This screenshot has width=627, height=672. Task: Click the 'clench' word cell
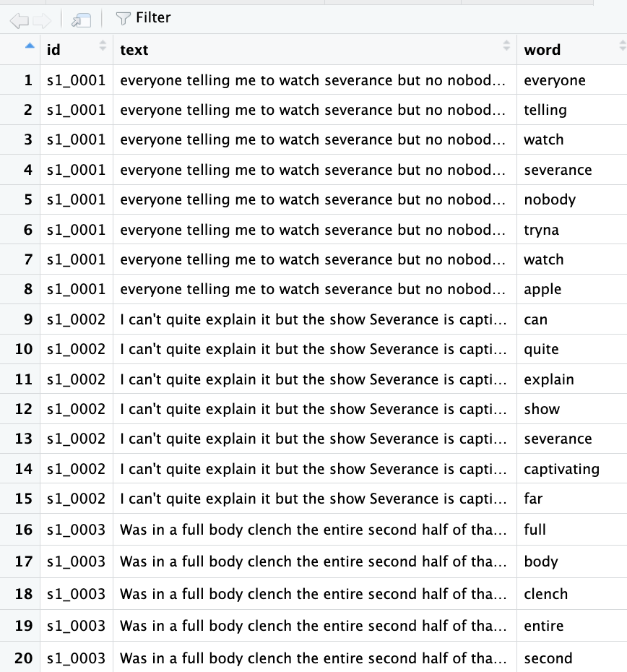[x=545, y=594]
